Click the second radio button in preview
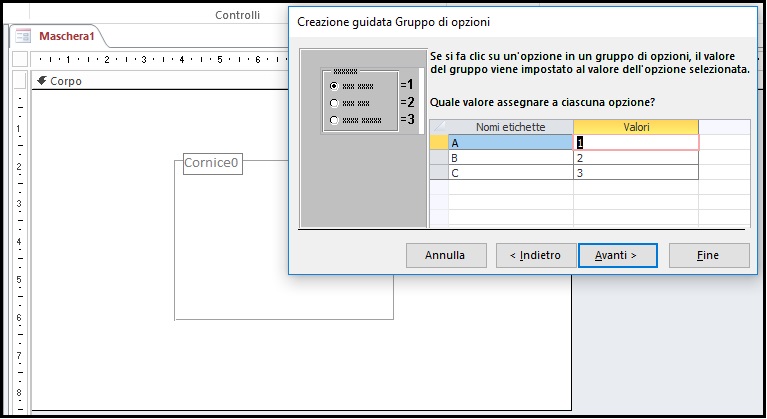 [x=334, y=103]
